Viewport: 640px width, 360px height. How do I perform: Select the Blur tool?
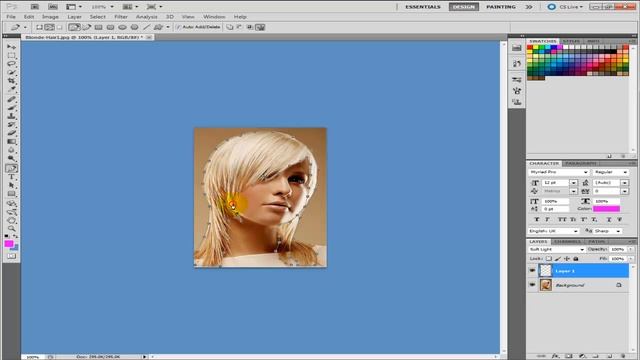point(11,150)
